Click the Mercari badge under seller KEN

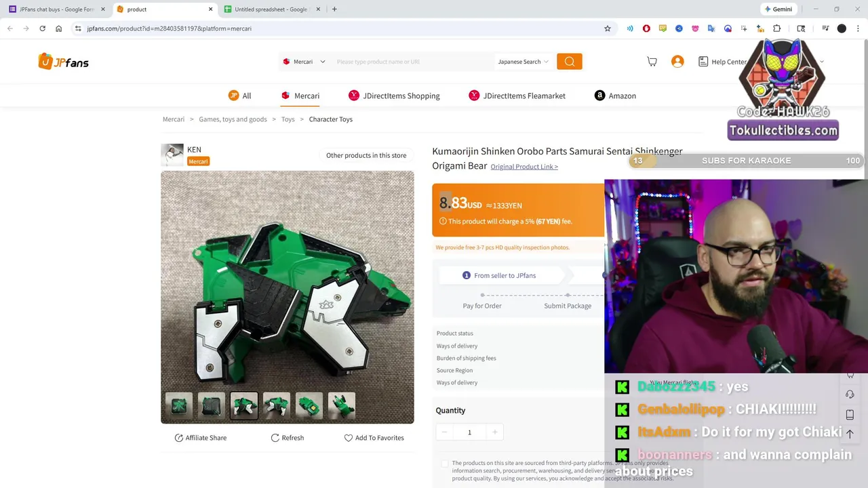tap(198, 161)
